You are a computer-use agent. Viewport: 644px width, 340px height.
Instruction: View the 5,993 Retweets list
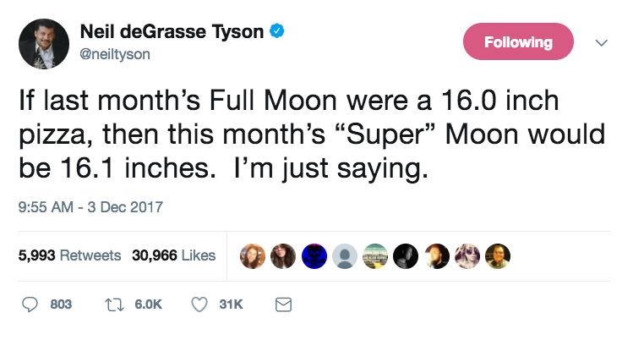(69, 255)
